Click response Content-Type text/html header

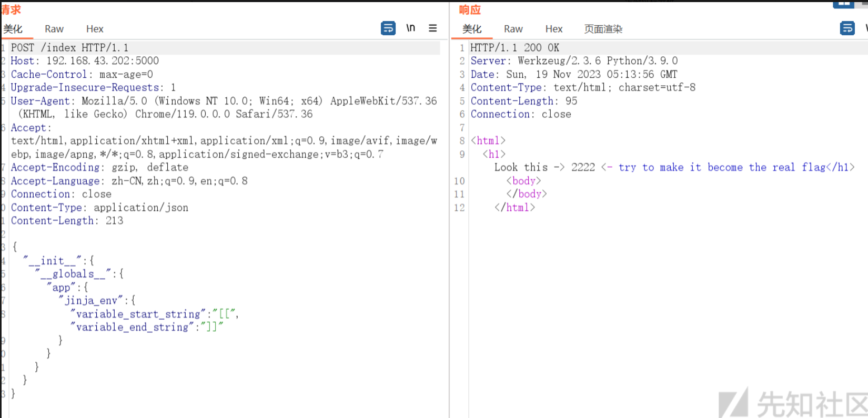coord(583,88)
